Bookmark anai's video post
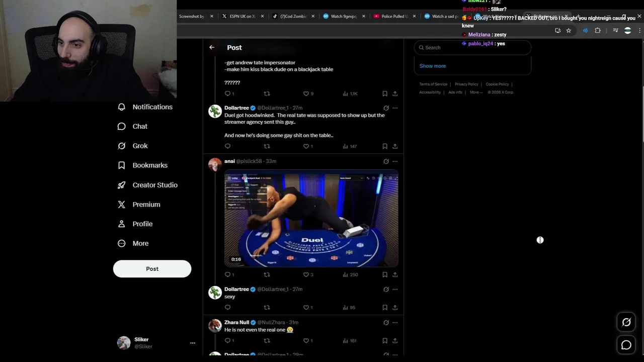 (385, 275)
